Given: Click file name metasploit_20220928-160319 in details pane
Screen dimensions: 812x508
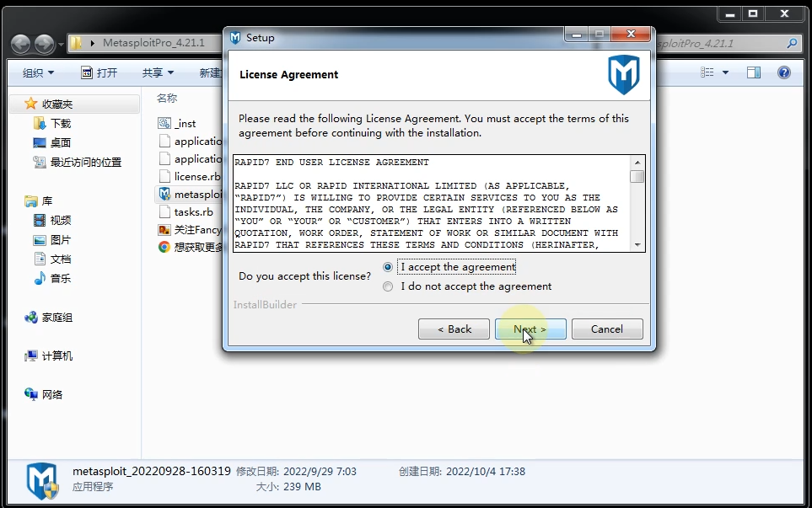Looking at the screenshot, I should point(152,471).
